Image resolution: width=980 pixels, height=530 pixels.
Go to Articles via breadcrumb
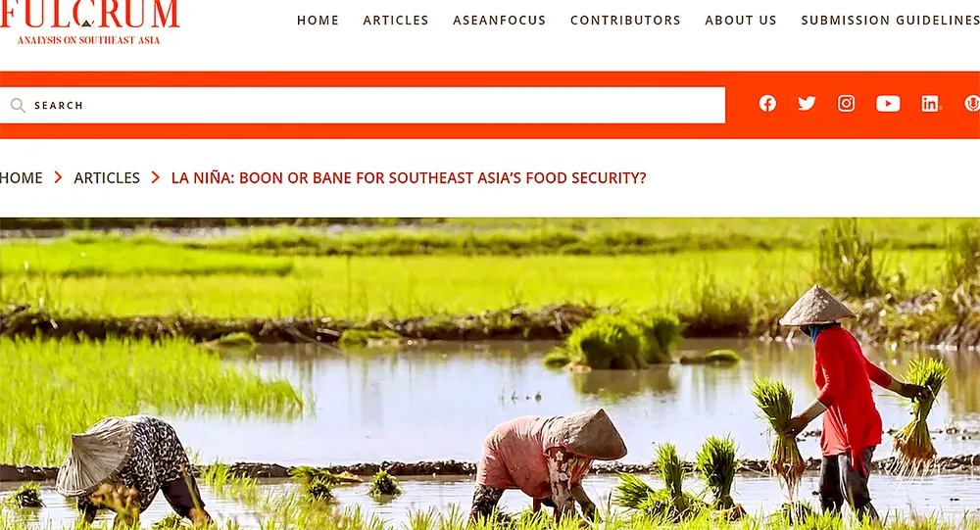(x=107, y=178)
